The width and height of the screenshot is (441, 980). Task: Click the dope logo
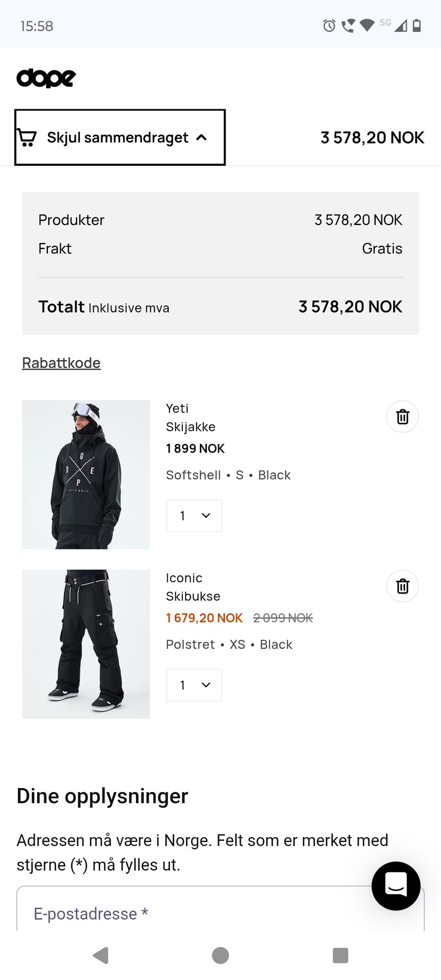pyautogui.click(x=46, y=77)
